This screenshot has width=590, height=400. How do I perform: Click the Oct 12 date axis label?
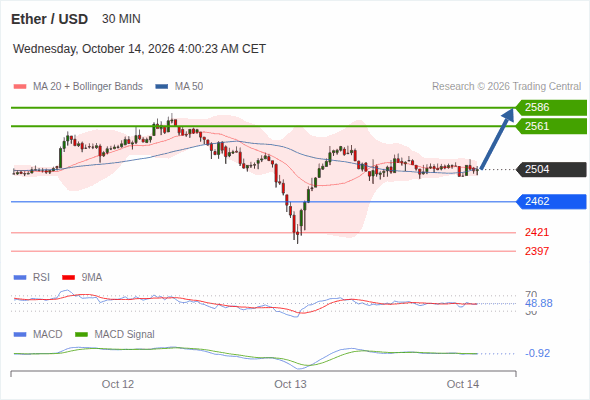tap(118, 384)
